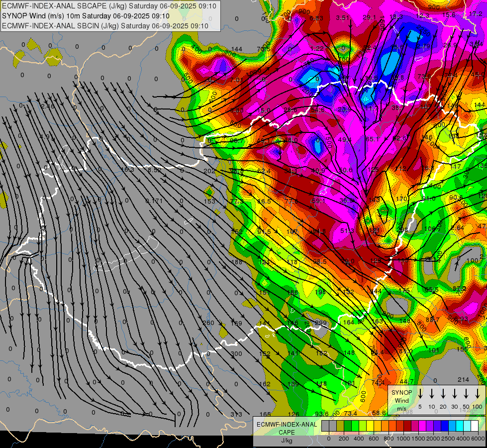Screen dimensions: 487x448
Task: Click the '2250' contour label on map
Action: (423, 30)
